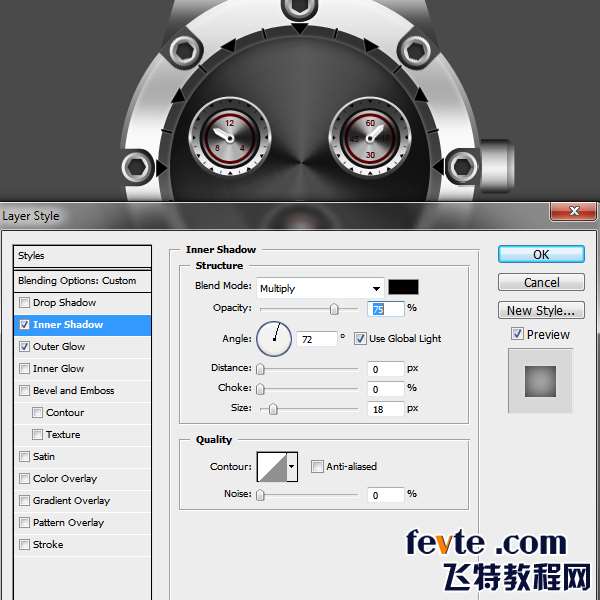The height and width of the screenshot is (600, 600).
Task: Click the Opacity slider handle
Action: tap(334, 309)
